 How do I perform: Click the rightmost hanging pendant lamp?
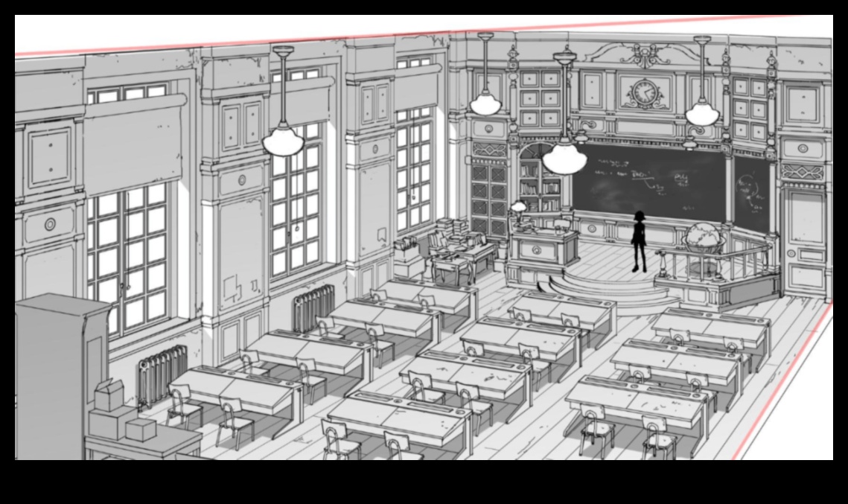[701, 113]
